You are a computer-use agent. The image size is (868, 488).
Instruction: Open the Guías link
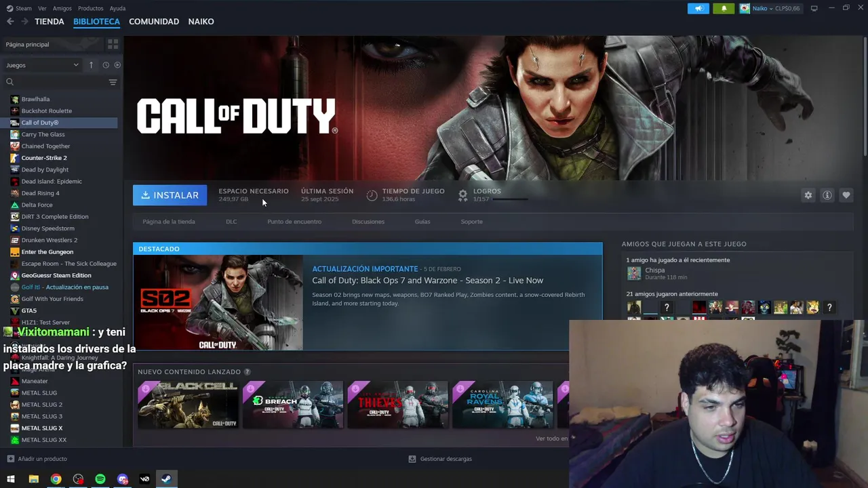[422, 222]
